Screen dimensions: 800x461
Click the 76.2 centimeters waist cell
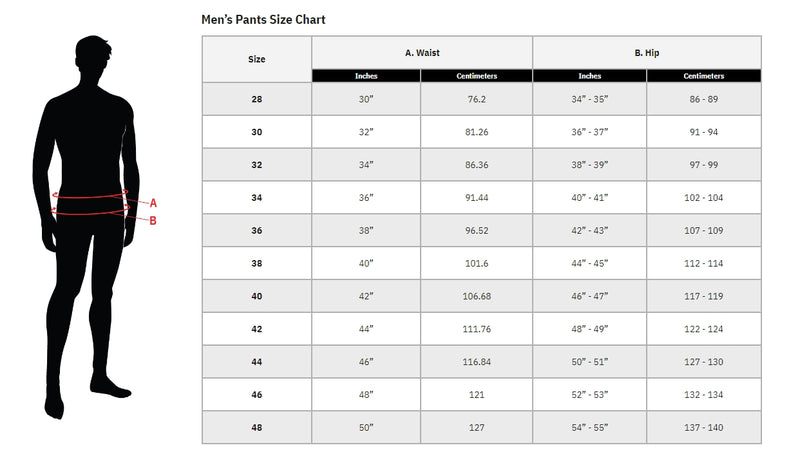coord(476,99)
